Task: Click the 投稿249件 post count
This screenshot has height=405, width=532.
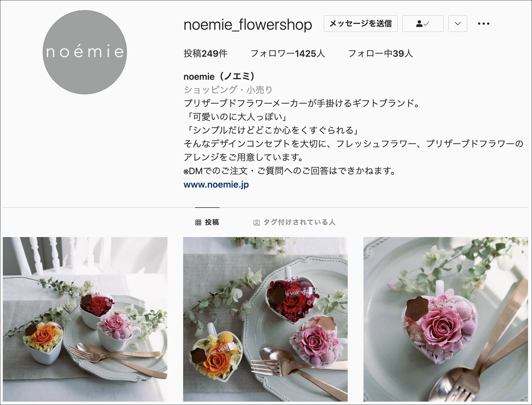Action: coord(205,53)
